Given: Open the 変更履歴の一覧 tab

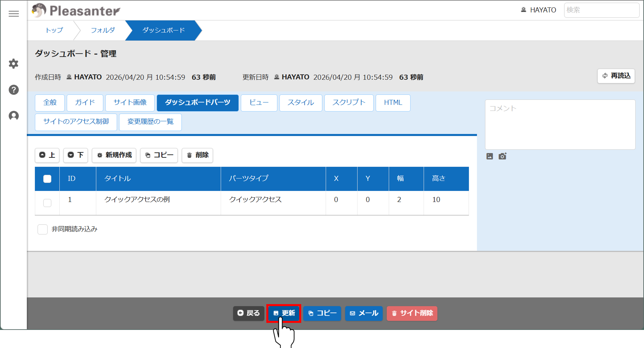Looking at the screenshot, I should (x=150, y=122).
